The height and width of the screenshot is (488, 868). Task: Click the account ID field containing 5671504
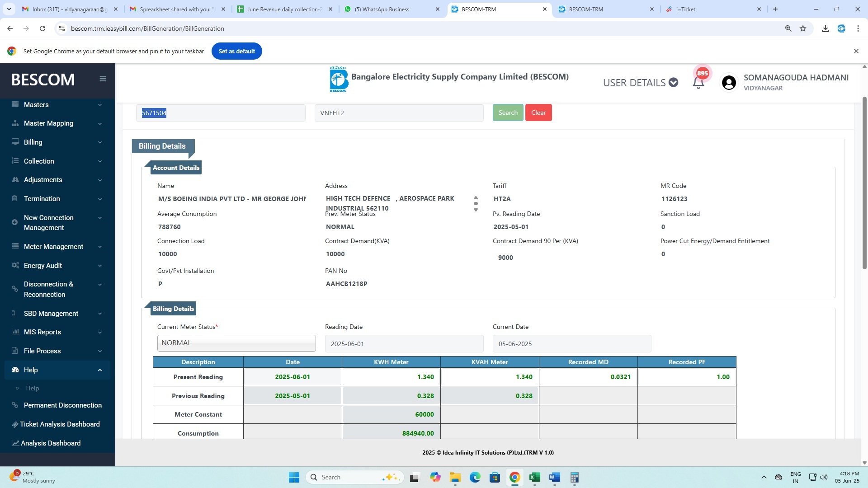(221, 113)
